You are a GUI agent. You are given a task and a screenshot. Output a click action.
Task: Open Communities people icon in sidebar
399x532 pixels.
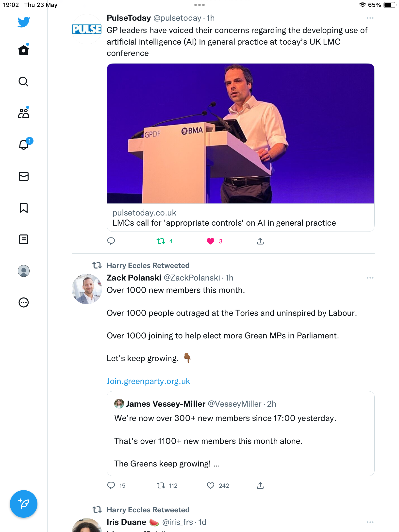[24, 113]
